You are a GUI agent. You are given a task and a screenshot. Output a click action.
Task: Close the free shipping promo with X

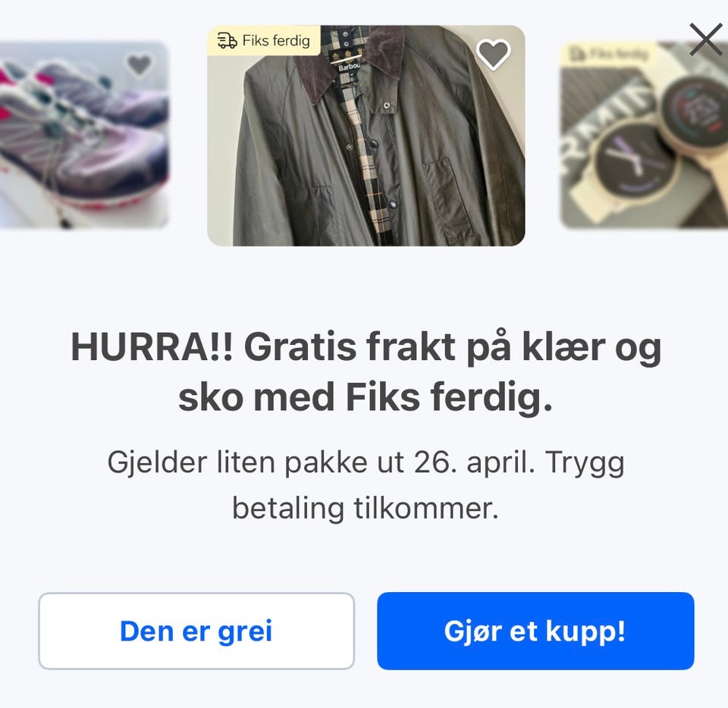click(706, 39)
